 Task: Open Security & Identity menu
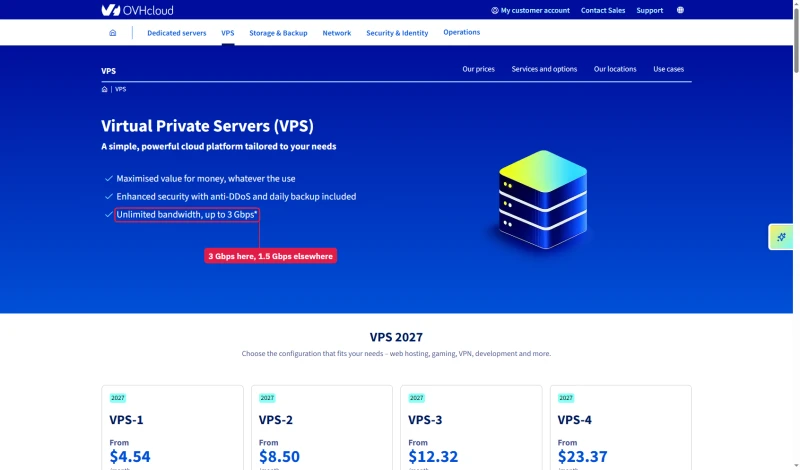(397, 33)
